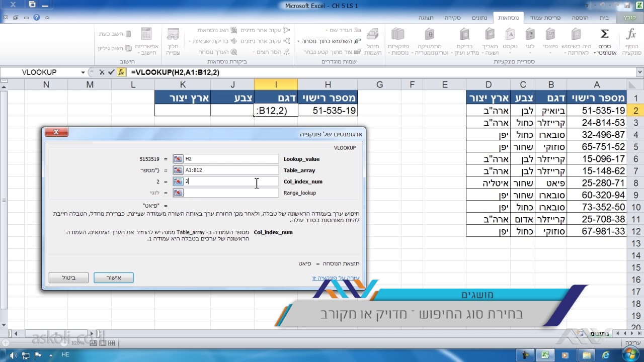Image resolution: width=644 pixels, height=362 pixels.
Task: Select the worksheet tab at the bottom
Action: (x=599, y=333)
